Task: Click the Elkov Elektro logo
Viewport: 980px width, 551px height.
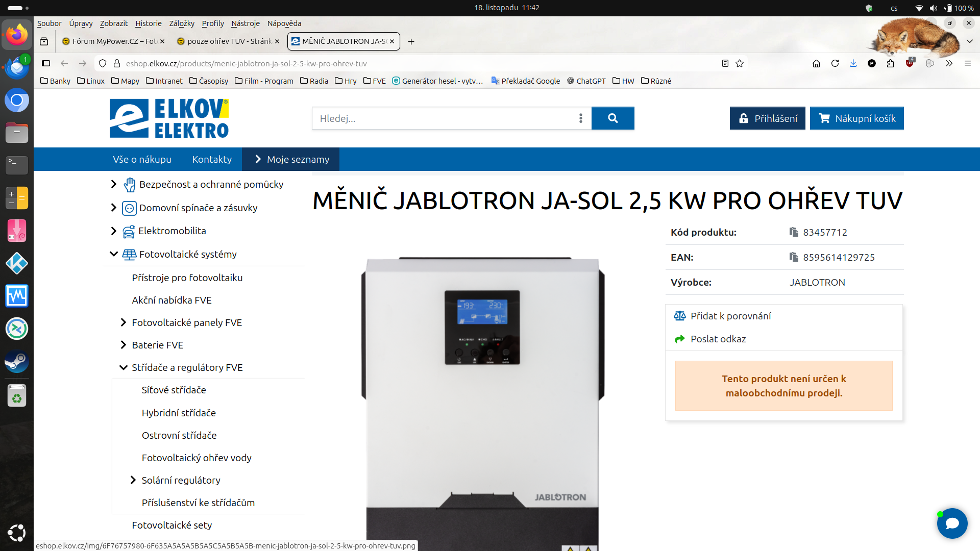Action: point(169,118)
